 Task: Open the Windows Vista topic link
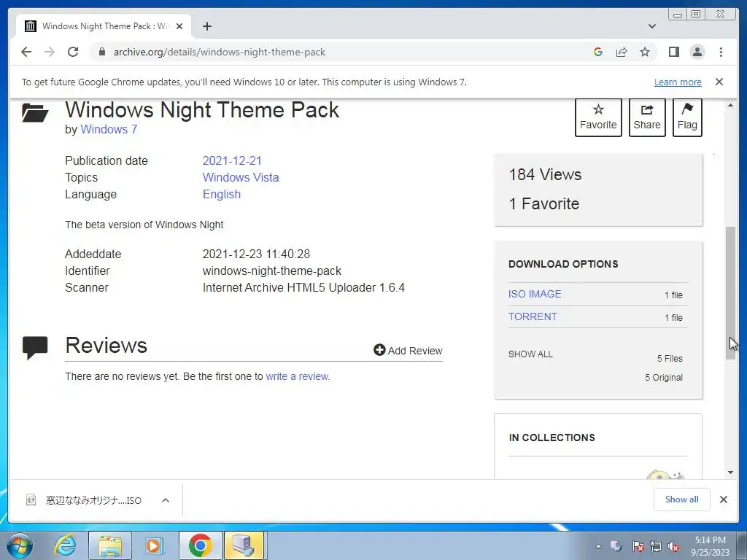[x=241, y=178]
